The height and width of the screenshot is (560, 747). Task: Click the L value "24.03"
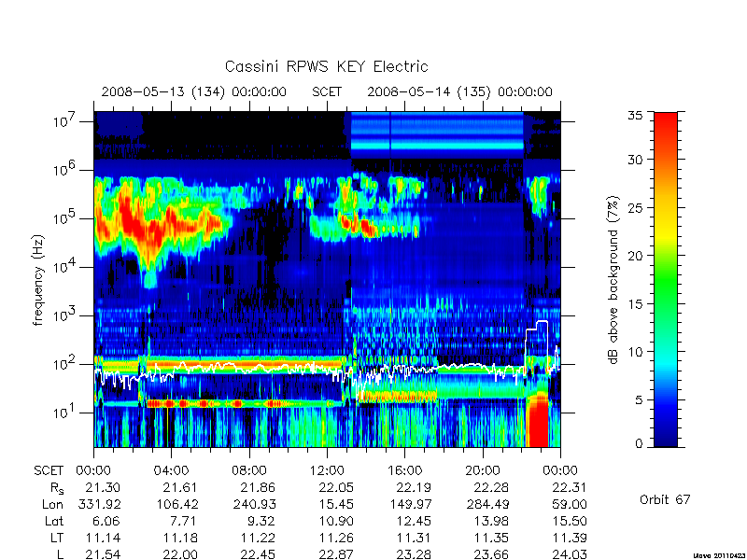pos(570,554)
